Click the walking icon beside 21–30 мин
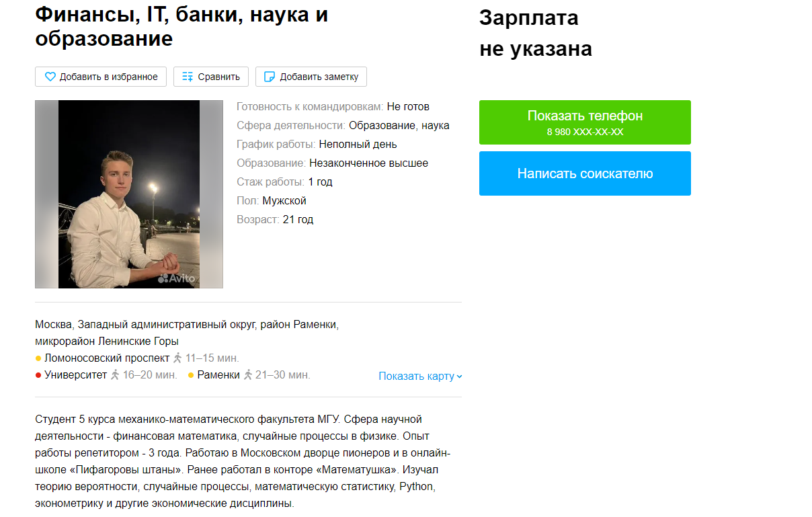Screen dimensions: 812x517 (x=248, y=374)
